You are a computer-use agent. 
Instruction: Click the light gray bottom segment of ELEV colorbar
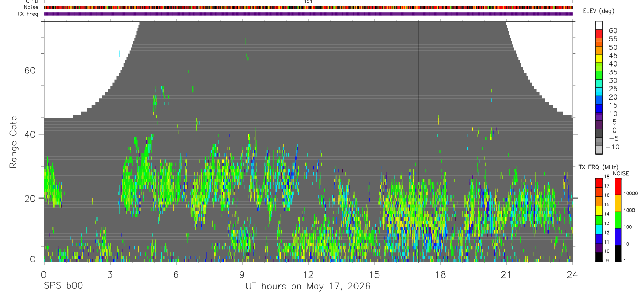pos(598,150)
